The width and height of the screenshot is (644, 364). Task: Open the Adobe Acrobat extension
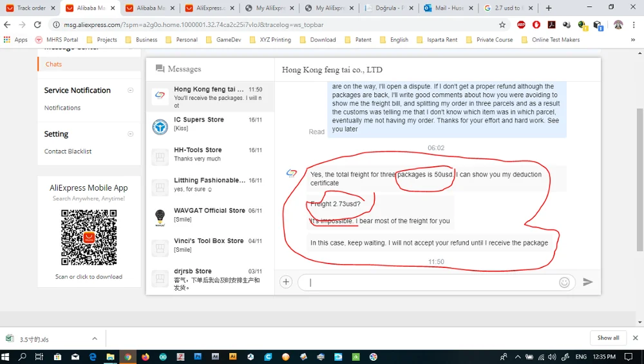552,24
